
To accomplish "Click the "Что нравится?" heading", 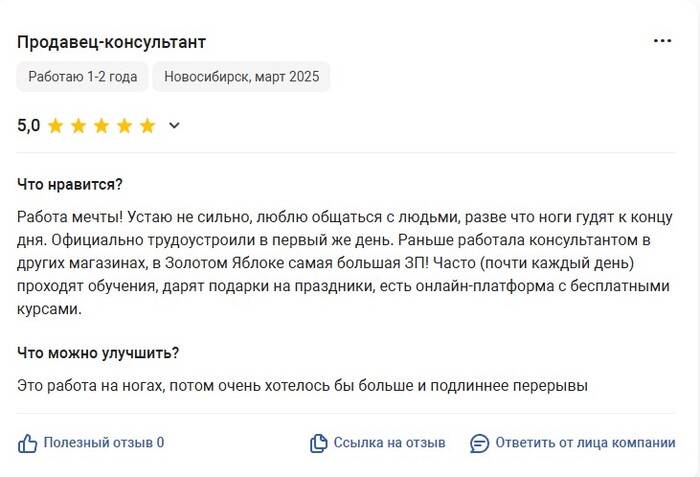I will pyautogui.click(x=70, y=185).
